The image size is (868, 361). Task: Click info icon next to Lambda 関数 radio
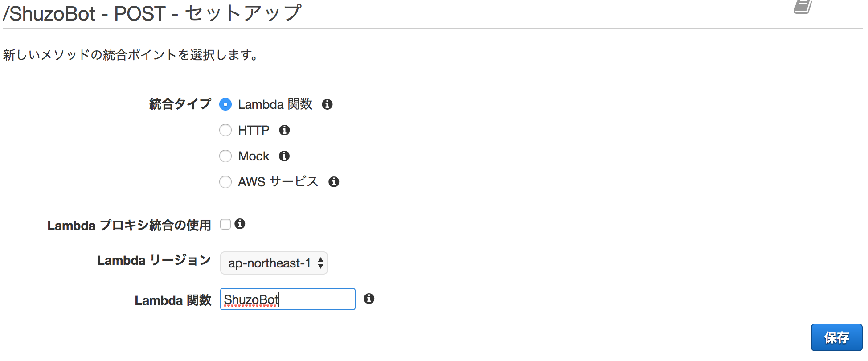click(327, 104)
